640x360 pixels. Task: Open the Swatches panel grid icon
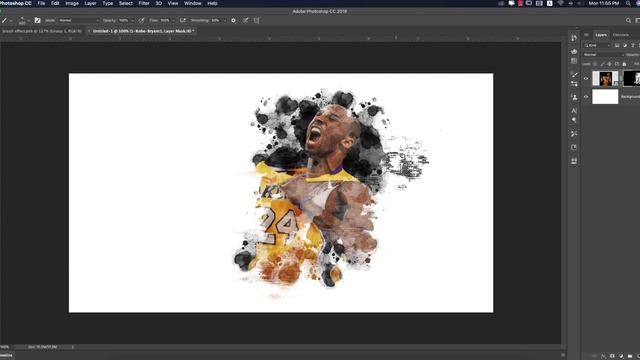(574, 61)
